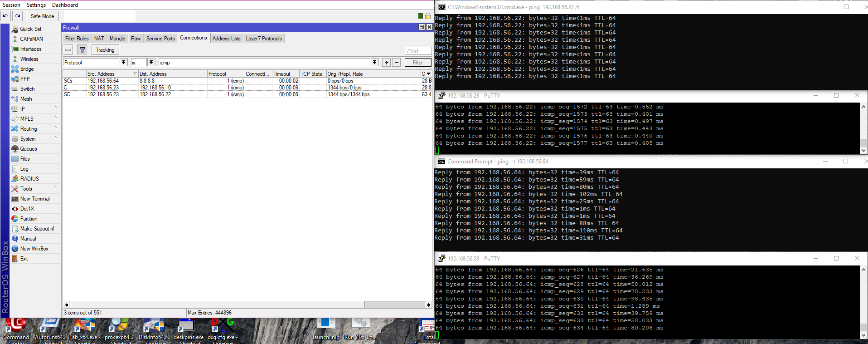Toggle Safe Mode button

click(42, 16)
